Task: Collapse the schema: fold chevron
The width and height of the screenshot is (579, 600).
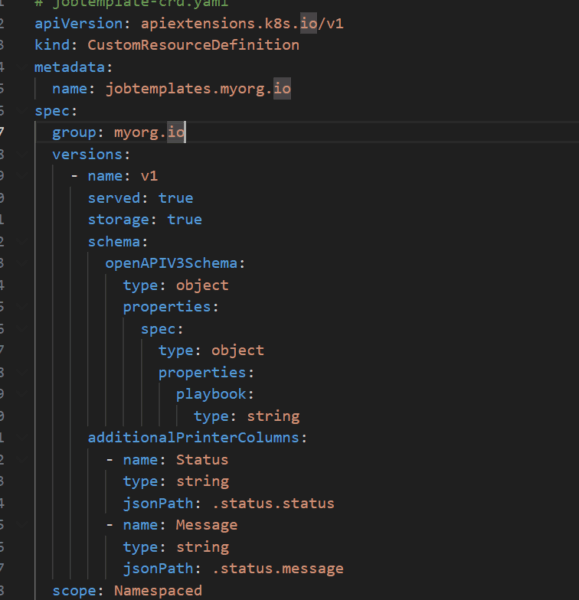Action: 21,242
